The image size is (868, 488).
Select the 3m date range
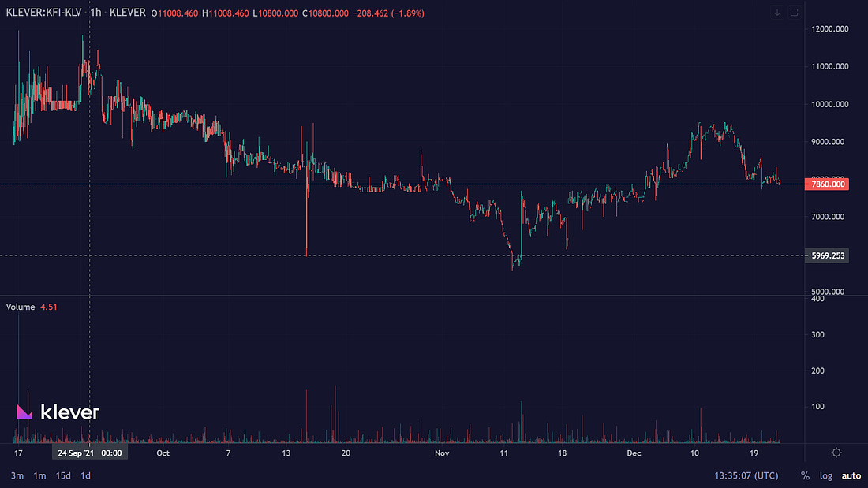[x=17, y=476]
